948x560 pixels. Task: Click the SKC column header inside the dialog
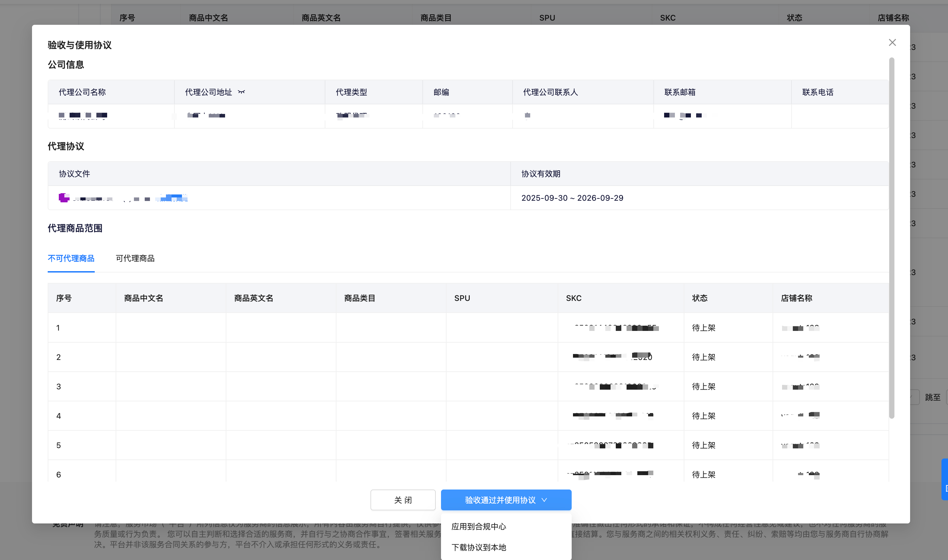573,298
